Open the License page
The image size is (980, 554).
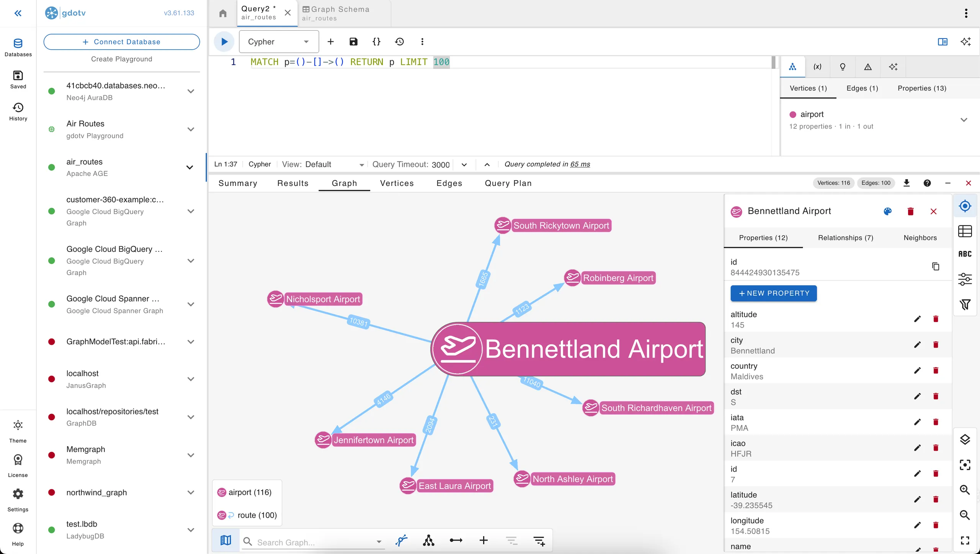coord(18,466)
